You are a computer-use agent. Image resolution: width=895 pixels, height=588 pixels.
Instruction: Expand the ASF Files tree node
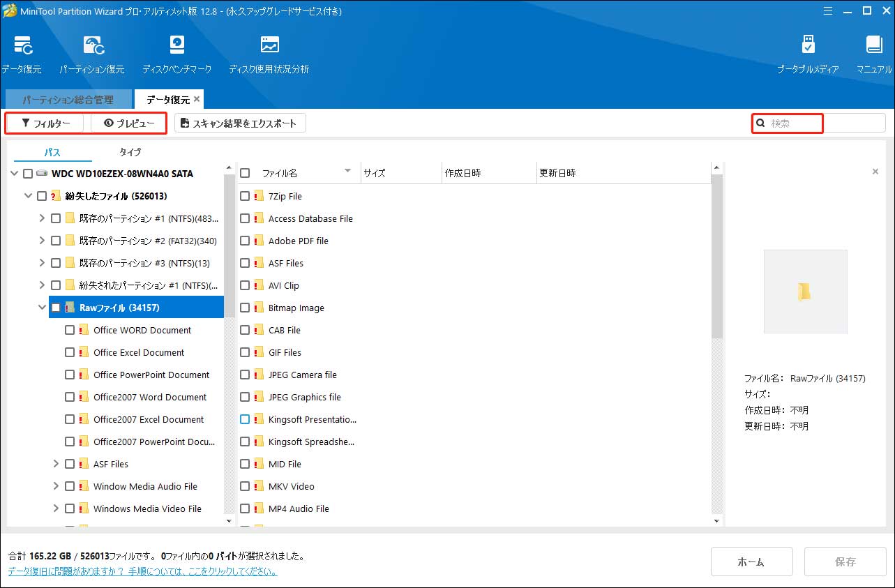[x=56, y=464]
